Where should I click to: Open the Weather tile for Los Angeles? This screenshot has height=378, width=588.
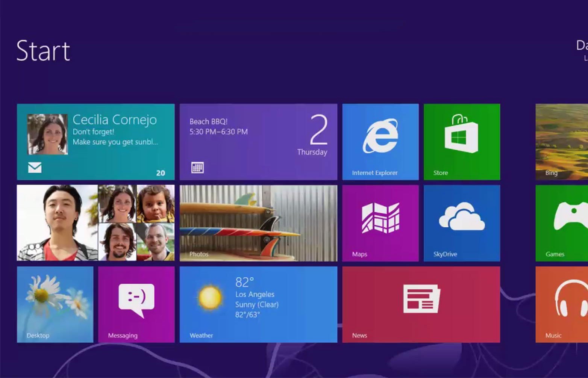click(x=259, y=304)
